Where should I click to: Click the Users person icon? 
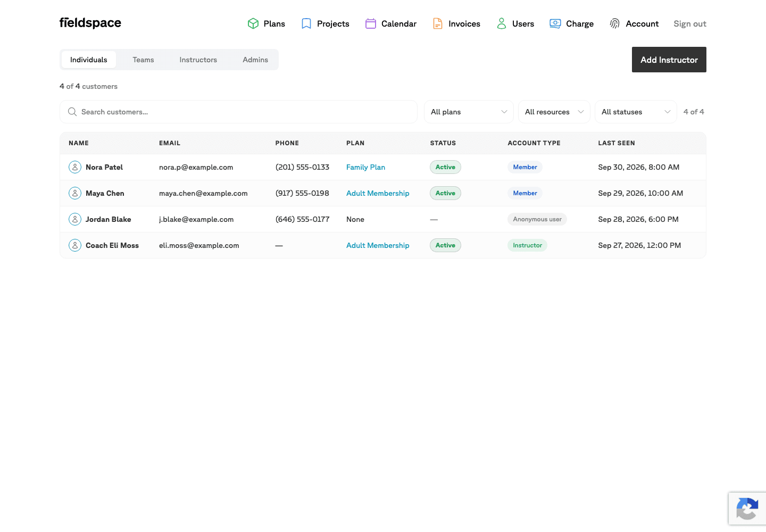click(x=502, y=23)
